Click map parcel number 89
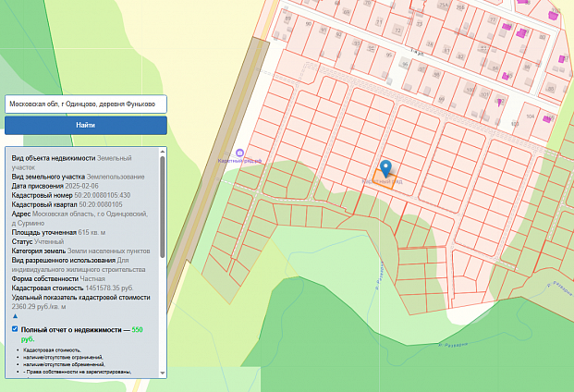Viewport: 574px width, 392px height. click(x=287, y=18)
